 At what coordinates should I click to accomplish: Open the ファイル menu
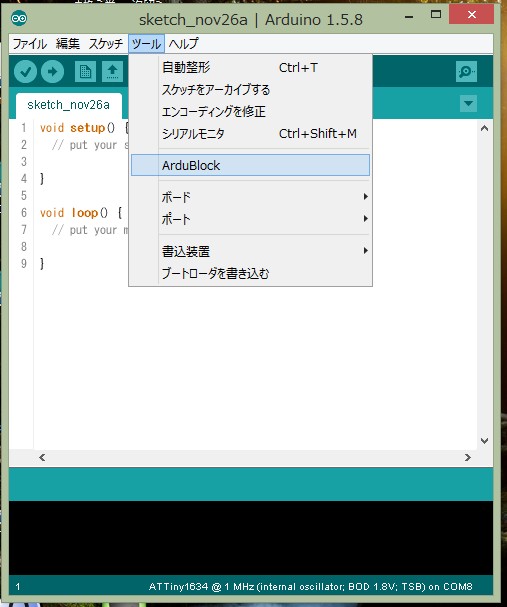point(29,44)
